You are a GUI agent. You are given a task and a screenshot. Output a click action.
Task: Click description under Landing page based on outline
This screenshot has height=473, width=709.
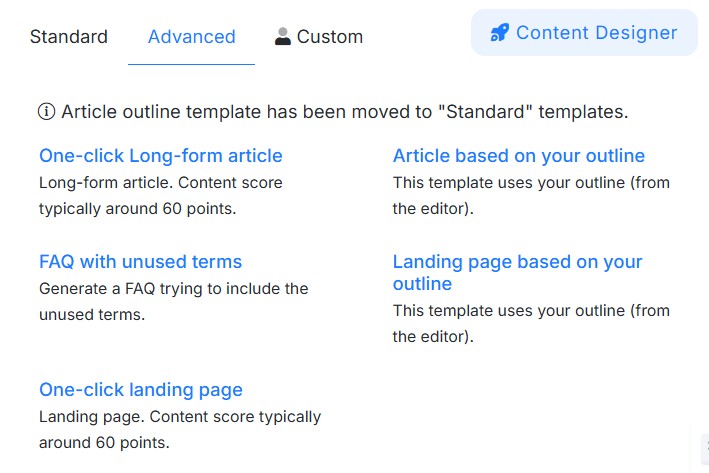(x=531, y=323)
